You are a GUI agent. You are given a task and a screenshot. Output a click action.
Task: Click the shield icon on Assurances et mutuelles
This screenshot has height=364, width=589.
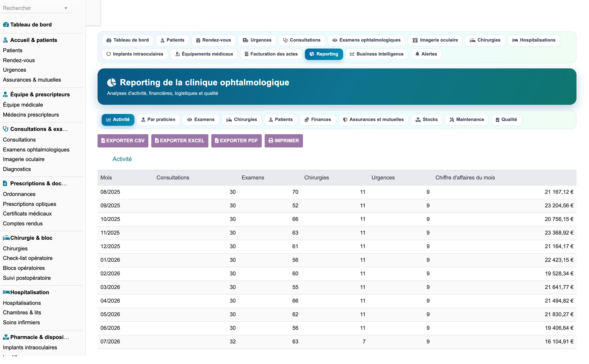pos(345,120)
